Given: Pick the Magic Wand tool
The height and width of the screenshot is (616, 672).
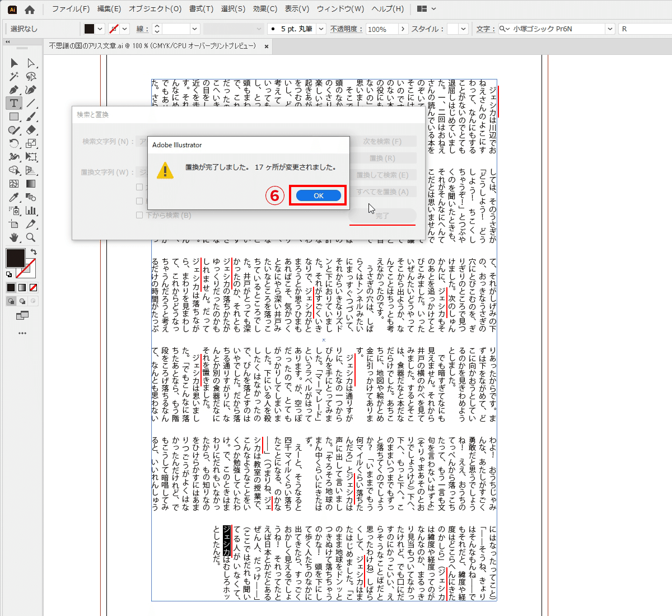Looking at the screenshot, I should 14,76.
